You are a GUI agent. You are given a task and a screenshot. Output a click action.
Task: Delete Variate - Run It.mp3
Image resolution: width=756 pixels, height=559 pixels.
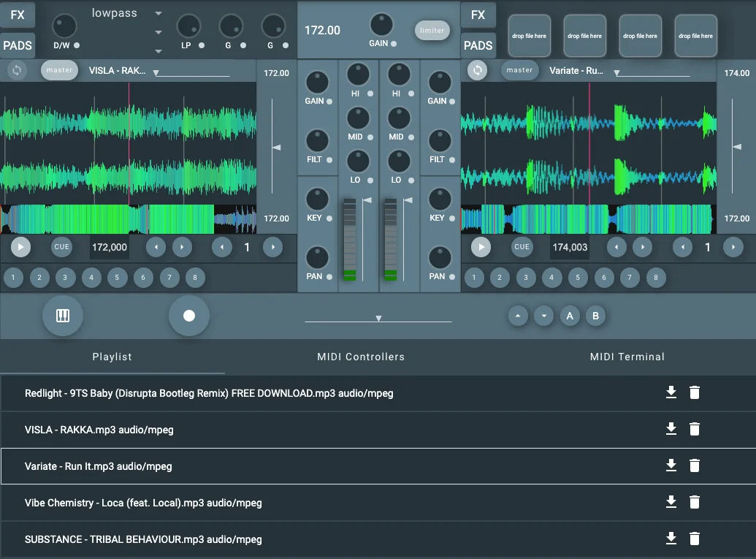coord(695,465)
